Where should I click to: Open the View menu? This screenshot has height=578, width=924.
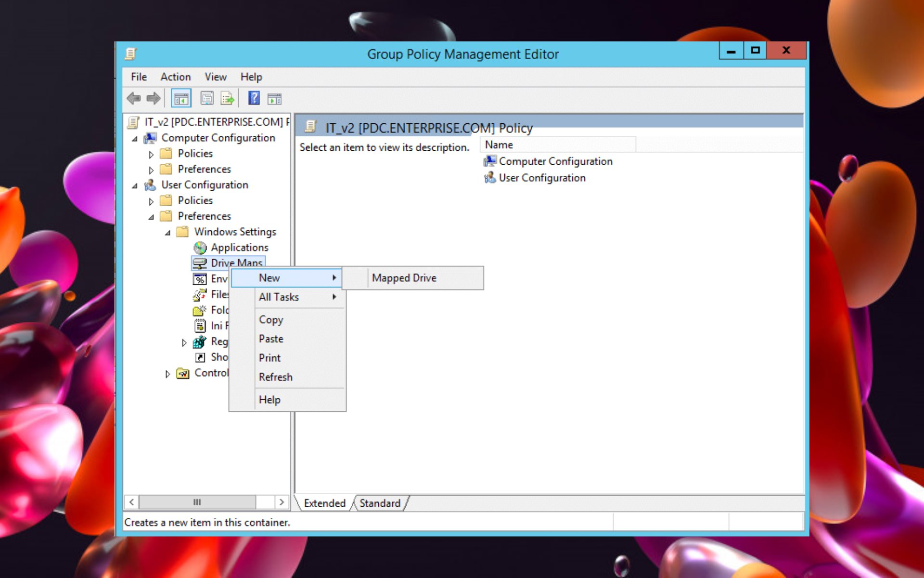point(216,77)
